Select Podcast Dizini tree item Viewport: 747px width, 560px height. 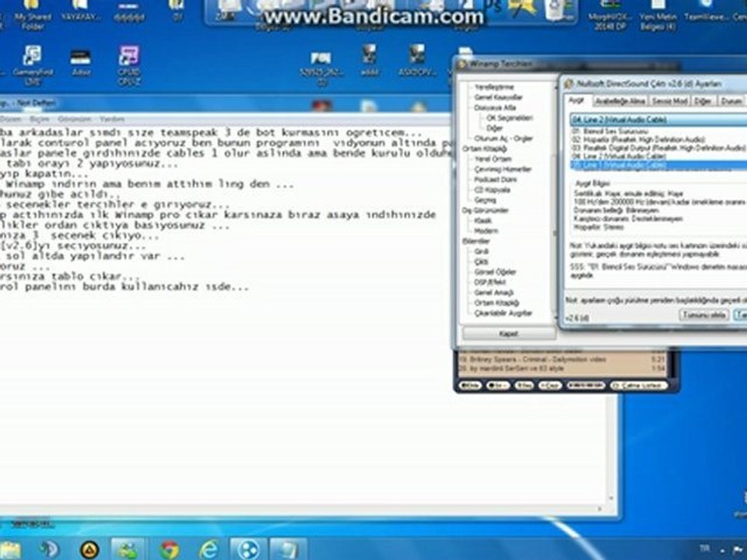coord(495,180)
